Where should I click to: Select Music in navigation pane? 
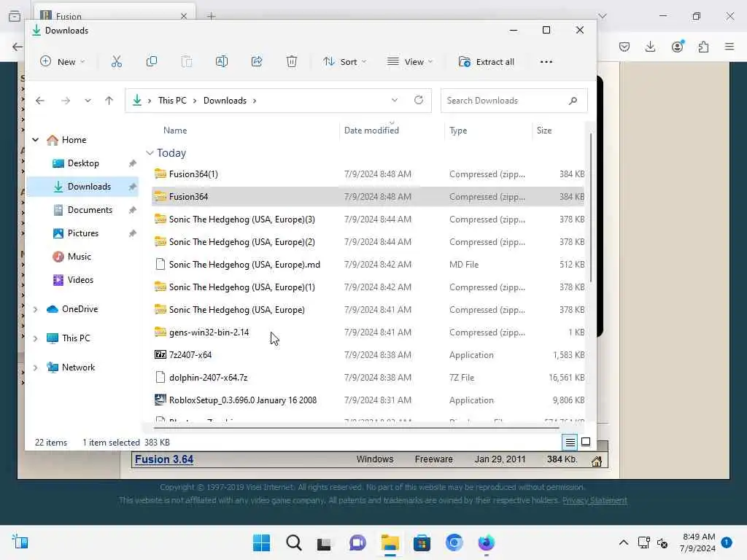click(83, 257)
